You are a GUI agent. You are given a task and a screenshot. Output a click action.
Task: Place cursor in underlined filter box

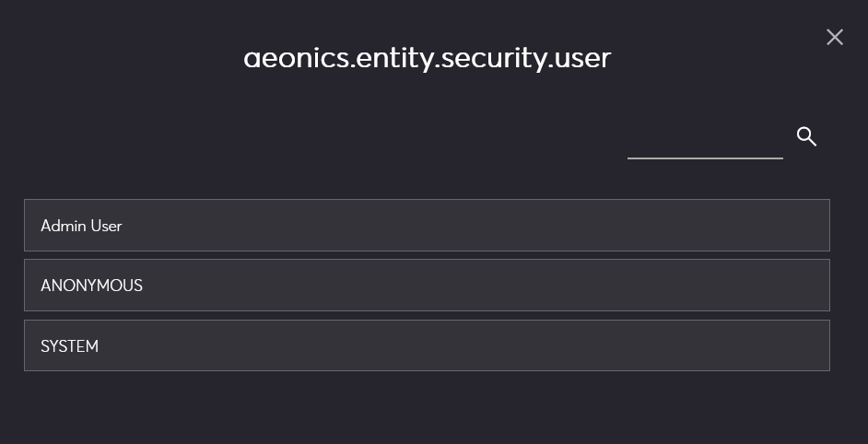[x=705, y=141]
